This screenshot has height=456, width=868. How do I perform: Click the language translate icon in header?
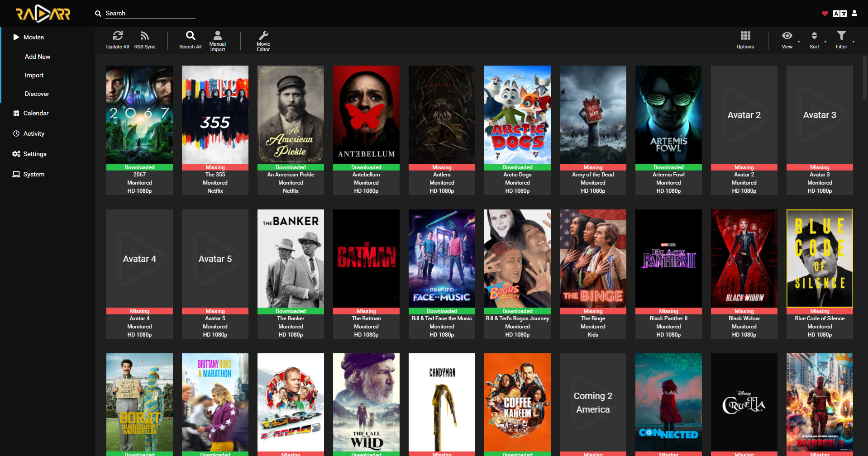click(839, 14)
